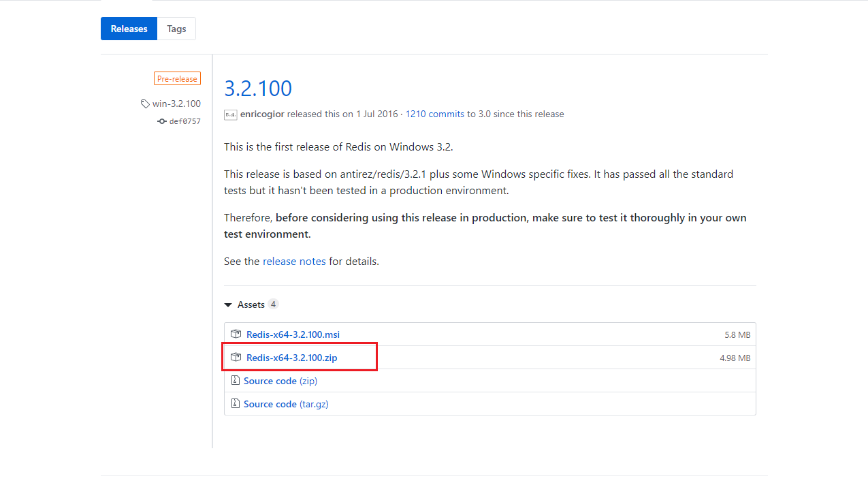This screenshot has width=868, height=485.
Task: Click the 4.98 MB size text
Action: tap(735, 358)
